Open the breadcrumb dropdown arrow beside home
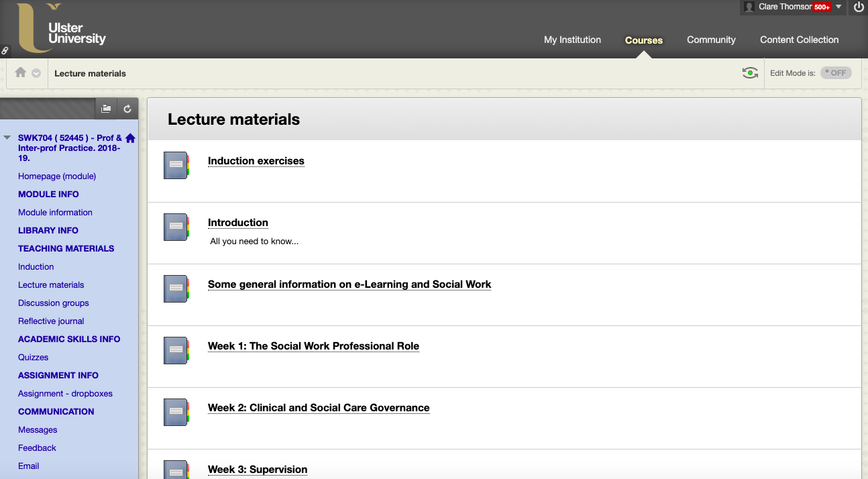 tap(37, 73)
